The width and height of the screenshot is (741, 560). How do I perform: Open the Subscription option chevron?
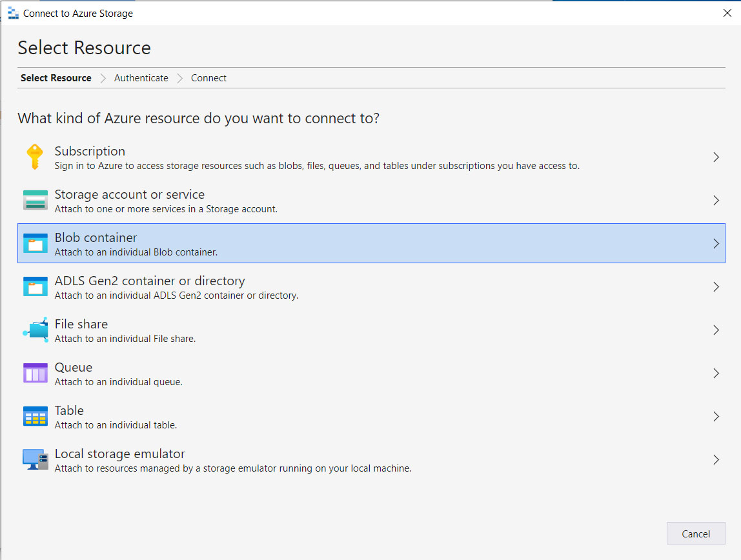716,157
